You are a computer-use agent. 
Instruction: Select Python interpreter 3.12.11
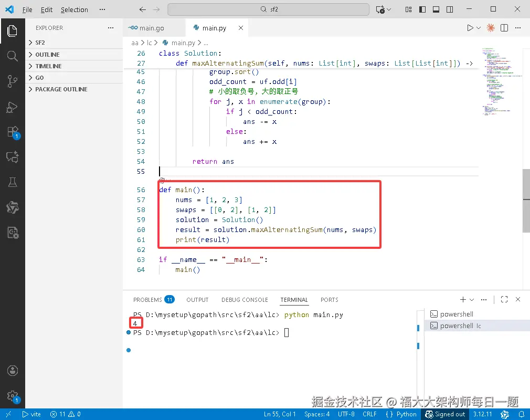[x=482, y=414]
